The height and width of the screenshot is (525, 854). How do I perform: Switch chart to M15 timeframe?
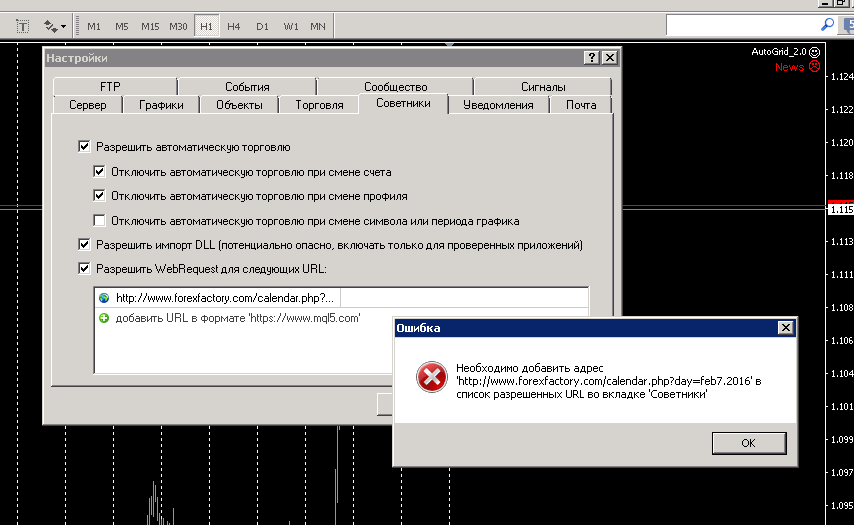pos(150,26)
